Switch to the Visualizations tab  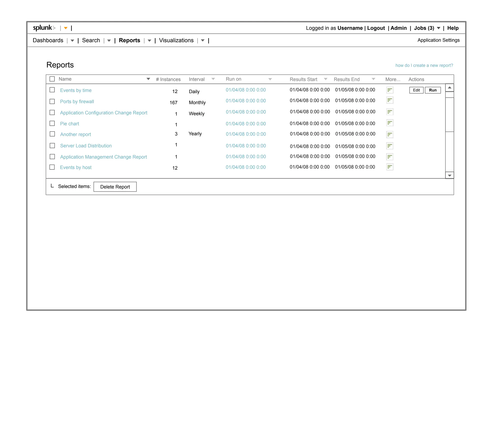click(176, 40)
